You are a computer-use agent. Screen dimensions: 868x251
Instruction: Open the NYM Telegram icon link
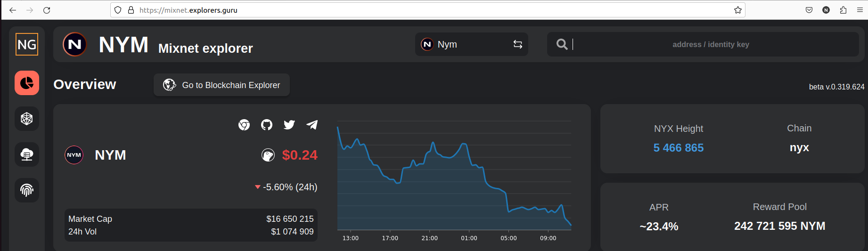click(x=312, y=125)
